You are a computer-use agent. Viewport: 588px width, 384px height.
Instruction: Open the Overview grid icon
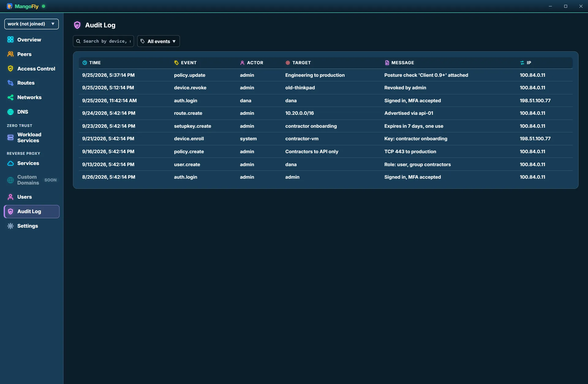(x=10, y=40)
